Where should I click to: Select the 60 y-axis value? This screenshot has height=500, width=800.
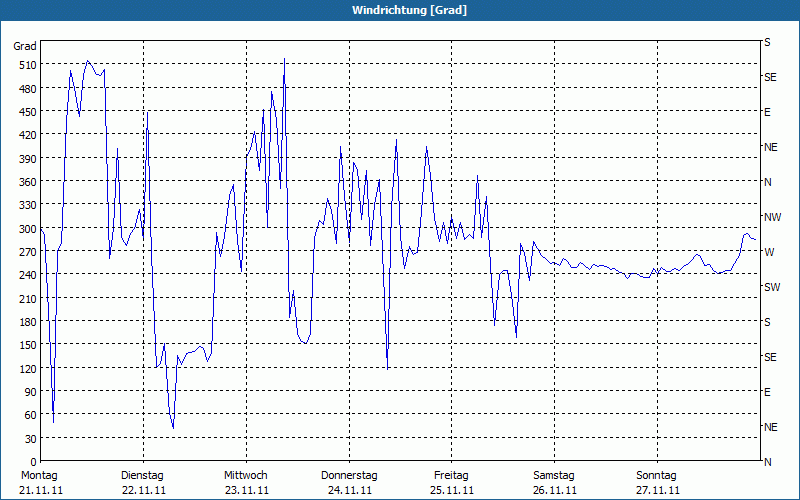pos(31,415)
